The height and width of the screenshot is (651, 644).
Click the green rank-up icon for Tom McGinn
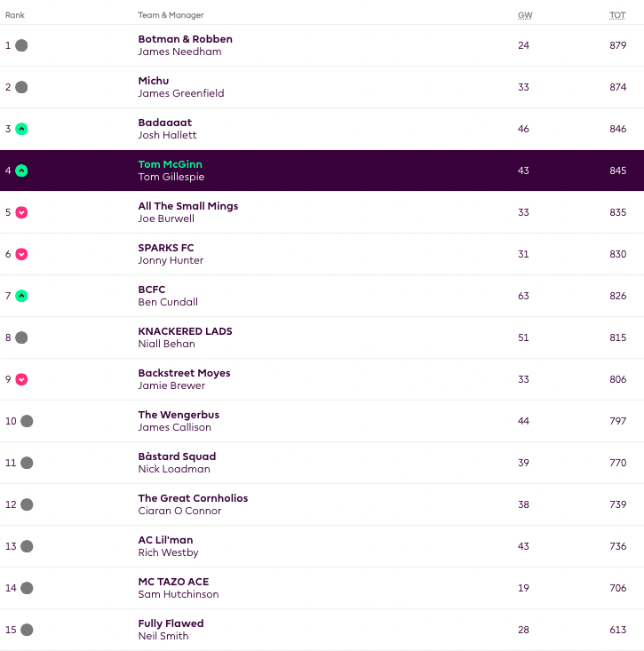coord(21,171)
